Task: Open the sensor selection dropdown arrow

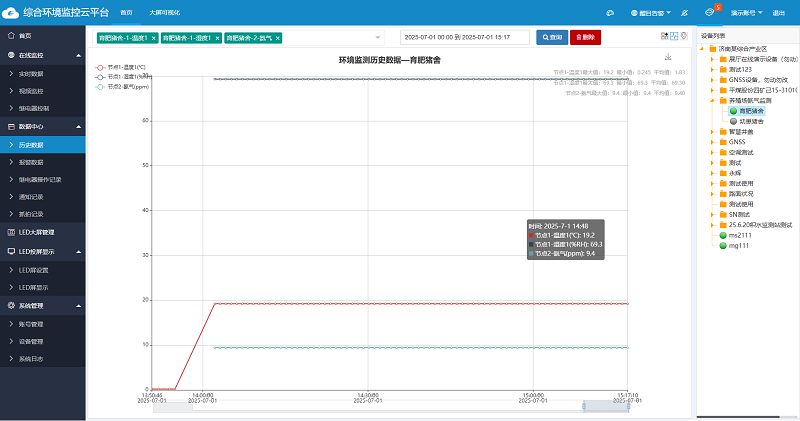Action: click(x=378, y=37)
